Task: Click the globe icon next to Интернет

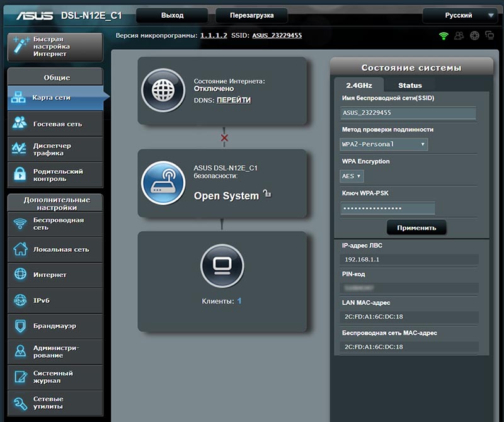Action: pyautogui.click(x=20, y=274)
